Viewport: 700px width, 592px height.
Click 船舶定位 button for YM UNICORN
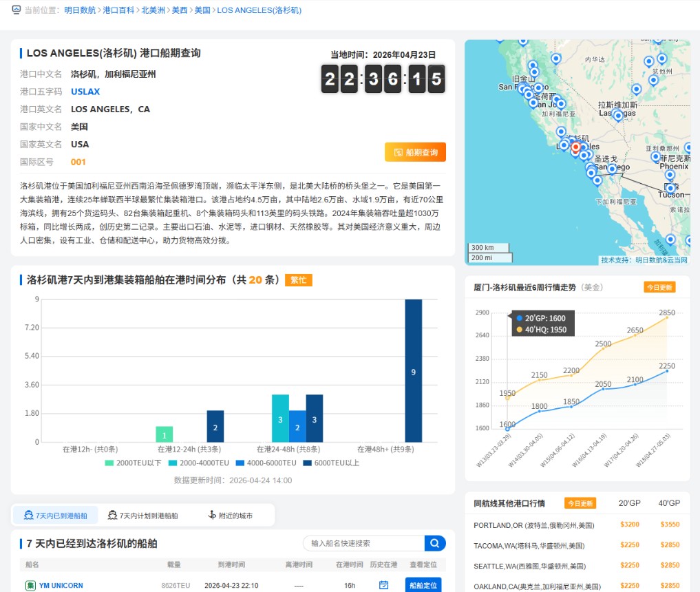click(423, 585)
